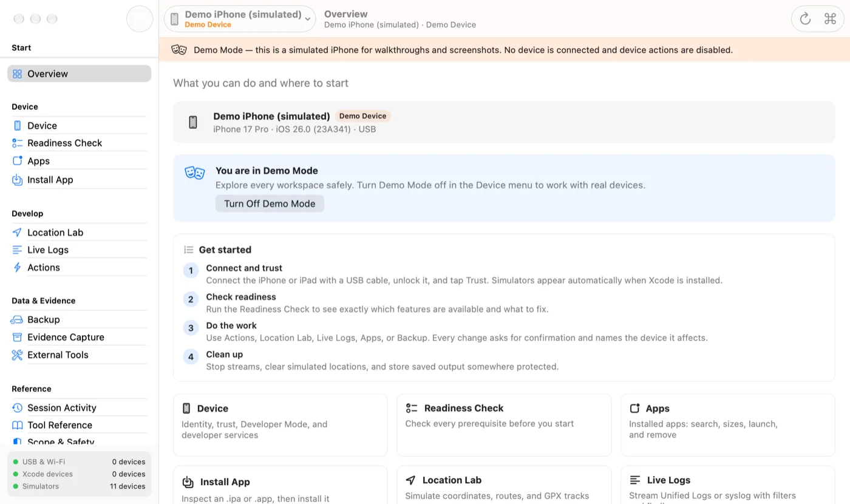Click the Simulators 11 devices status entry
Image resolution: width=850 pixels, height=504 pixels.
pos(79,486)
